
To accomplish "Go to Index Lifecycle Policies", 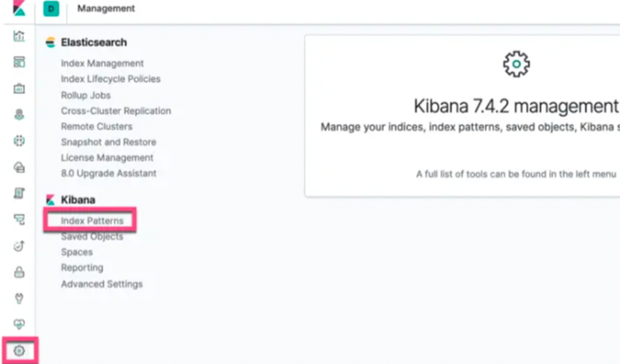I will coord(111,79).
